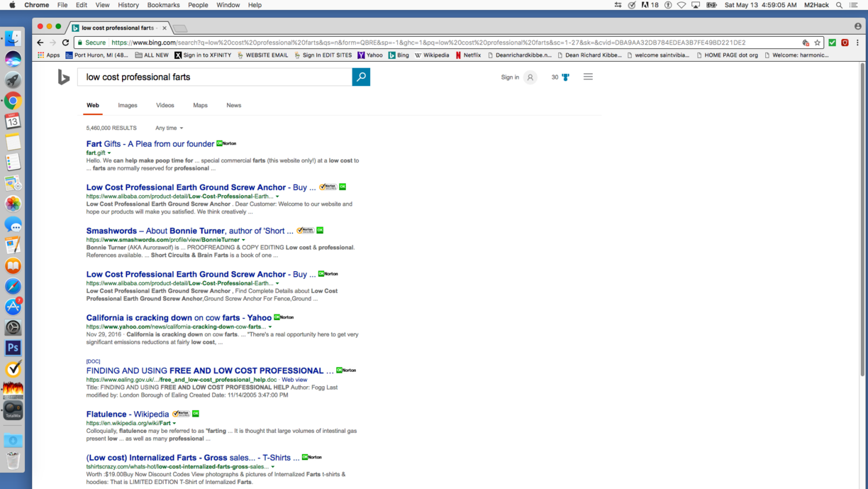Open the People menu
868x489 pixels.
coord(198,5)
